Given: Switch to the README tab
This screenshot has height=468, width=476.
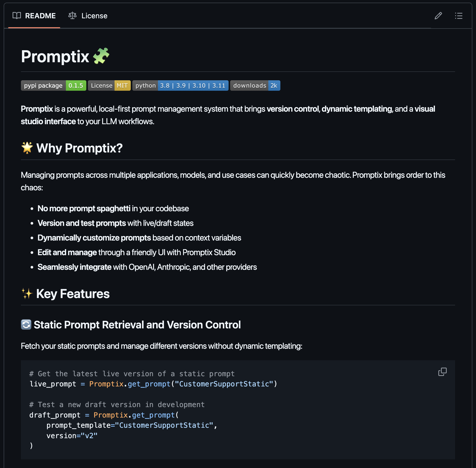Looking at the screenshot, I should pyautogui.click(x=34, y=16).
